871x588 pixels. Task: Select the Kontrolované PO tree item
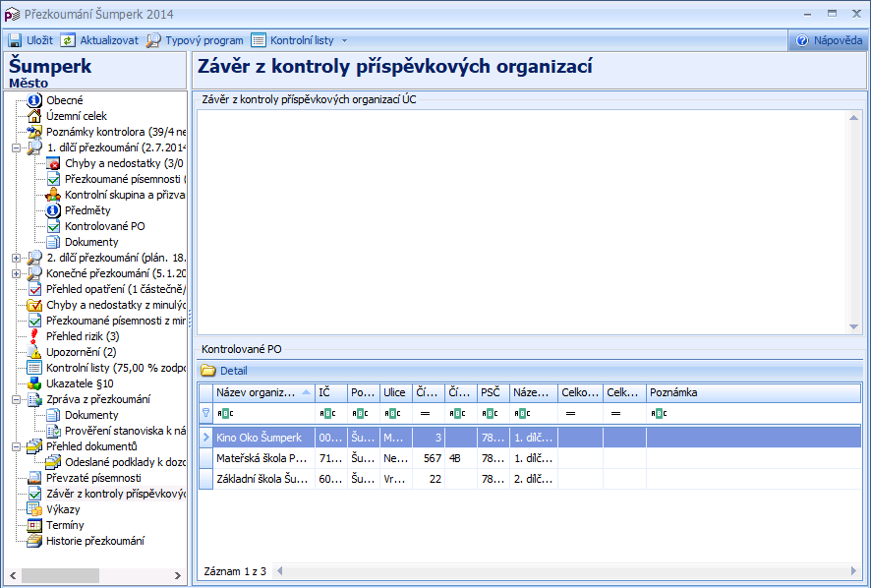coord(104,226)
